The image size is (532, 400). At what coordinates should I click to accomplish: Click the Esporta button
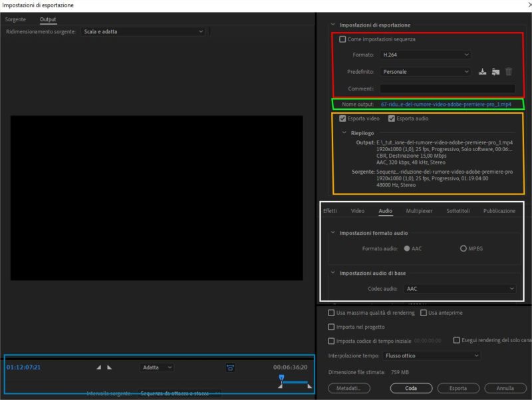pyautogui.click(x=458, y=388)
